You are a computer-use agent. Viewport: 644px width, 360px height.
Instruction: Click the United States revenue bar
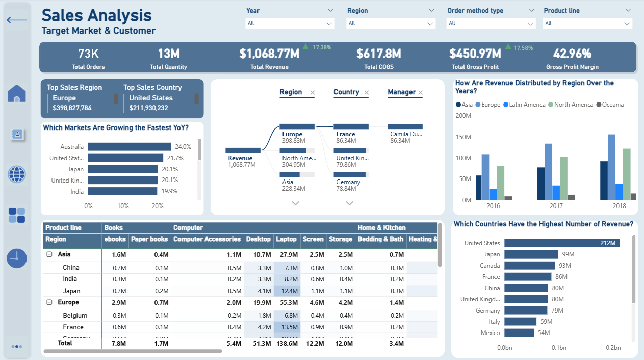(561, 243)
